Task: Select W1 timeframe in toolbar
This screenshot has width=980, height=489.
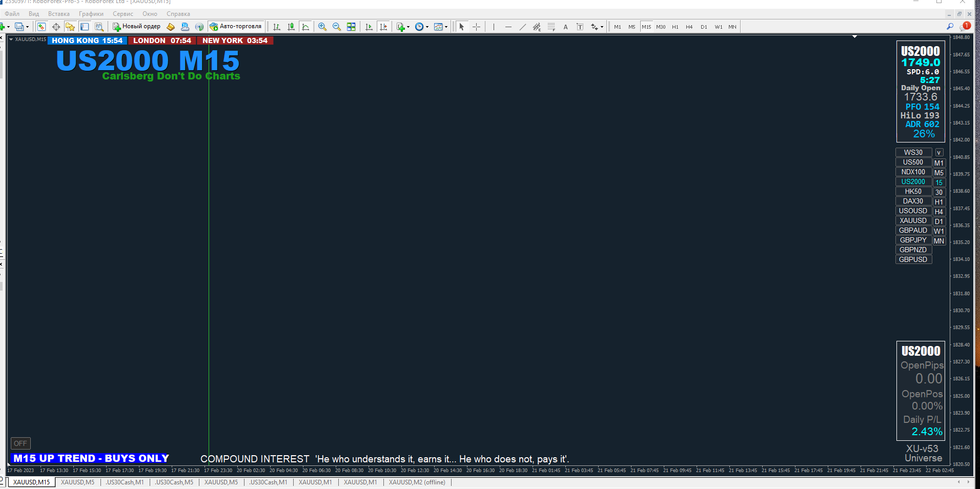Action: coord(719,27)
